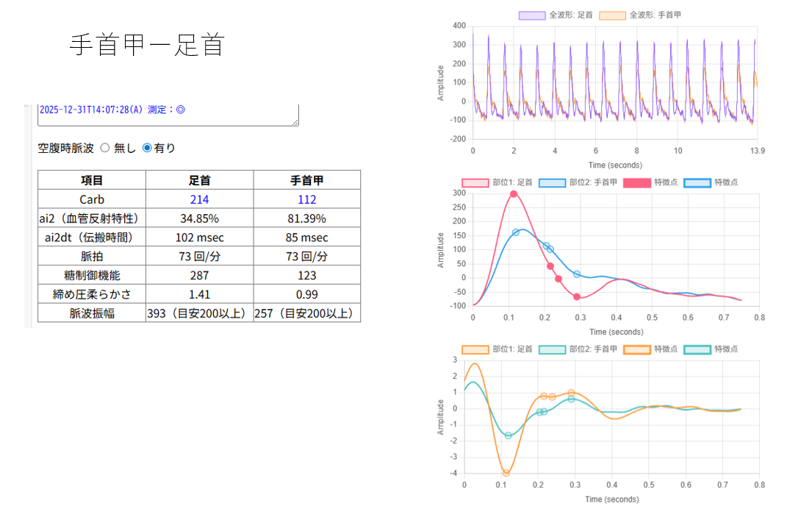The width and height of the screenshot is (812, 506).
Task: Toggle orange 全波形: 手首甲 legend in top chart
Action: (612, 15)
